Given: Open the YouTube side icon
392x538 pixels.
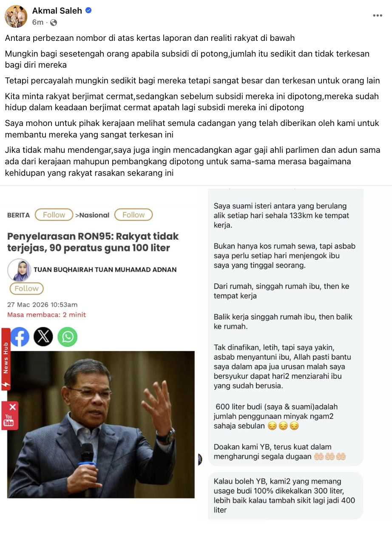Looking at the screenshot, I should [9, 420].
